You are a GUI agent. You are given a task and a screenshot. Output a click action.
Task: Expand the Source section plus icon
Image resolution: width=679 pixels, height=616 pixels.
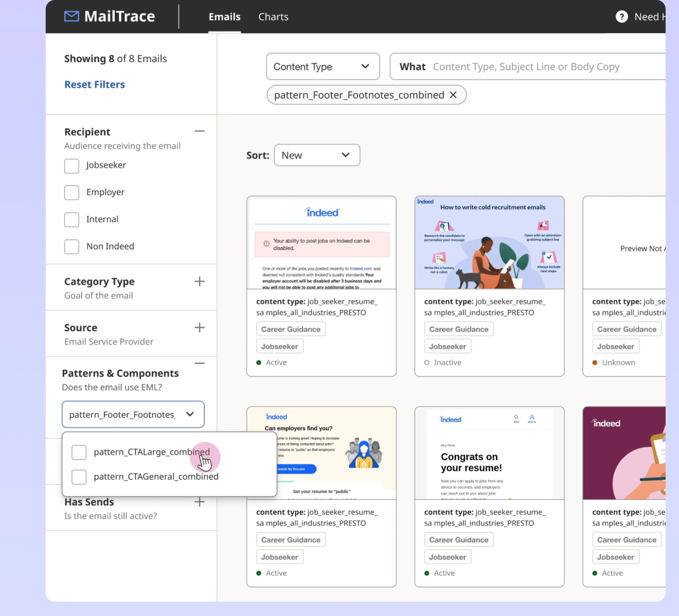pyautogui.click(x=199, y=327)
